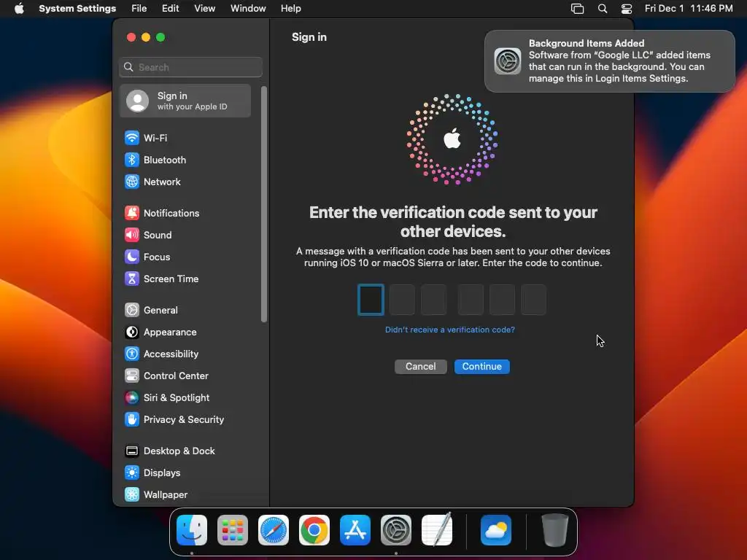
Task: Click the Continue button
Action: 482,367
